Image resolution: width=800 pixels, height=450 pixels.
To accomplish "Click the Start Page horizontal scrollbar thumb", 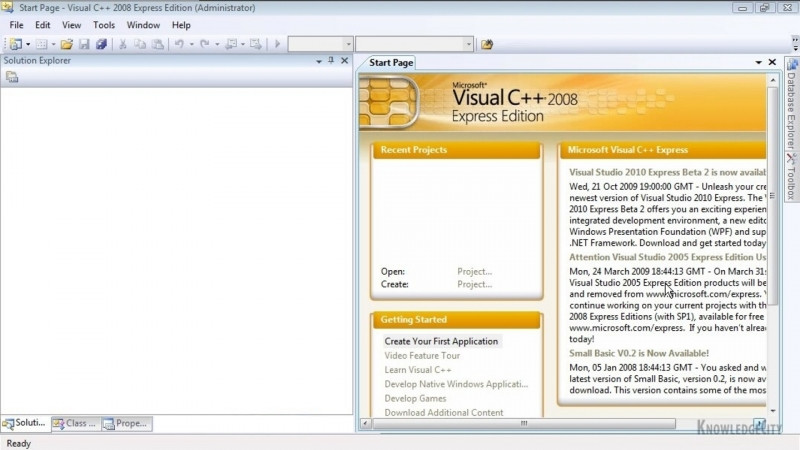I will tap(523, 423).
